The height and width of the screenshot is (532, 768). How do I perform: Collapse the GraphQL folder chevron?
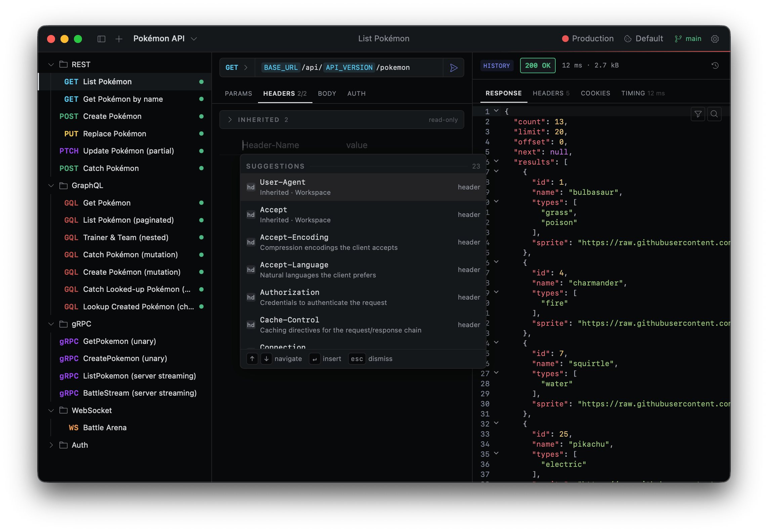click(51, 185)
